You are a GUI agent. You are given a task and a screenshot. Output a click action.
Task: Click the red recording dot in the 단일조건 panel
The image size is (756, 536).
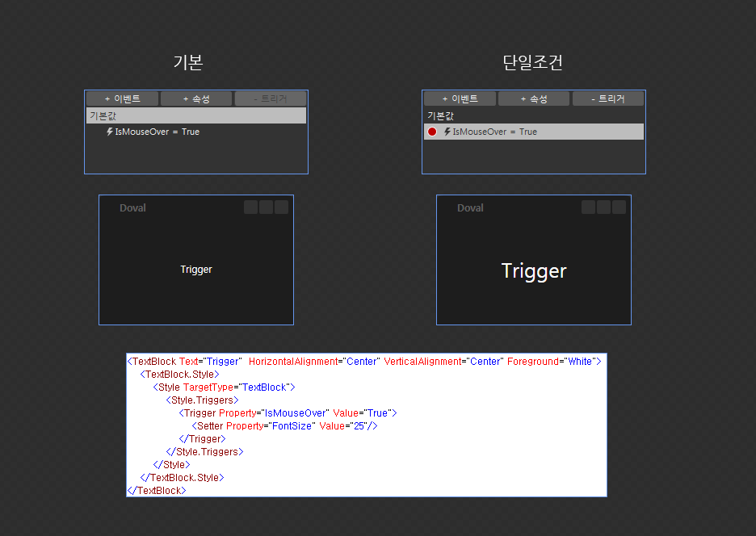[x=432, y=132]
